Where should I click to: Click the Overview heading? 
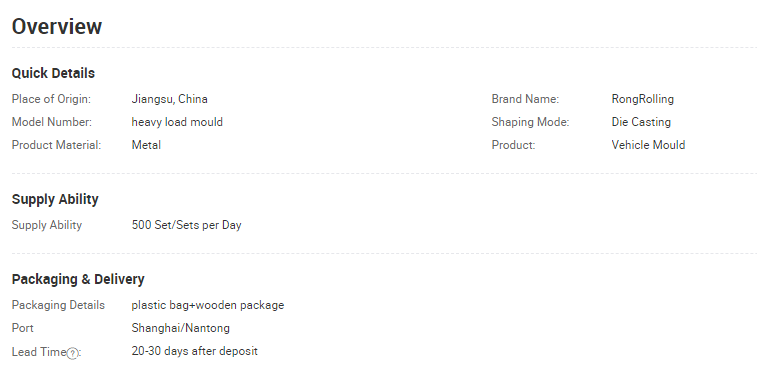point(57,26)
